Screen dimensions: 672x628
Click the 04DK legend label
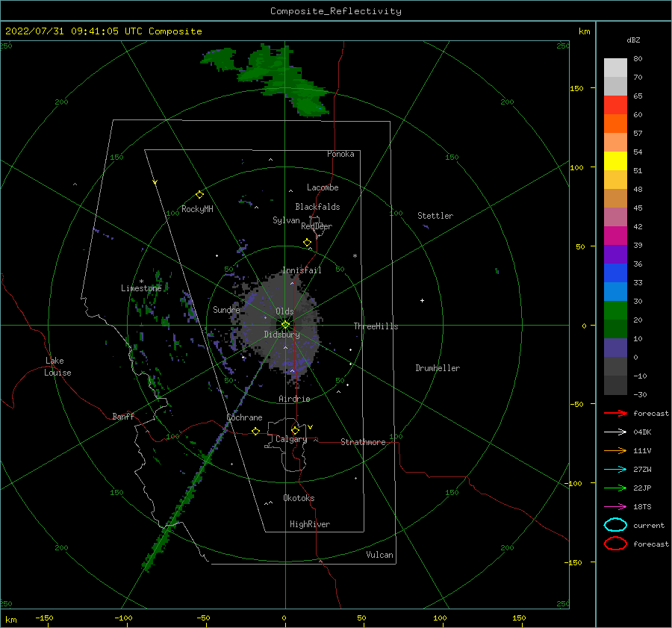(x=642, y=432)
